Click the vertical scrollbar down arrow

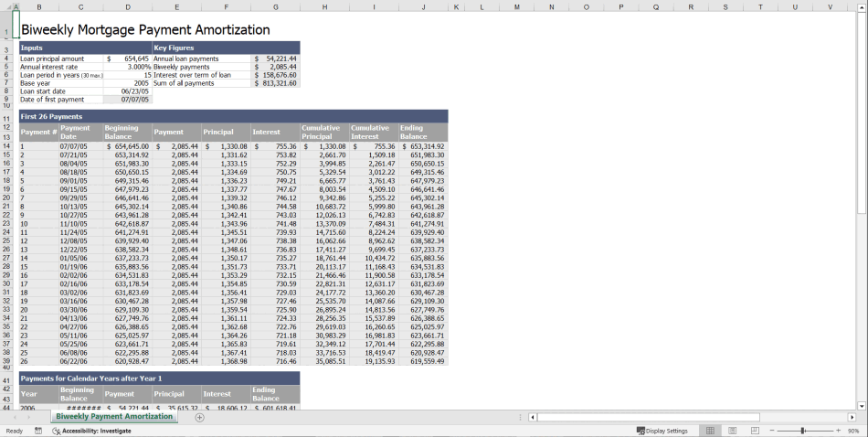point(862,406)
